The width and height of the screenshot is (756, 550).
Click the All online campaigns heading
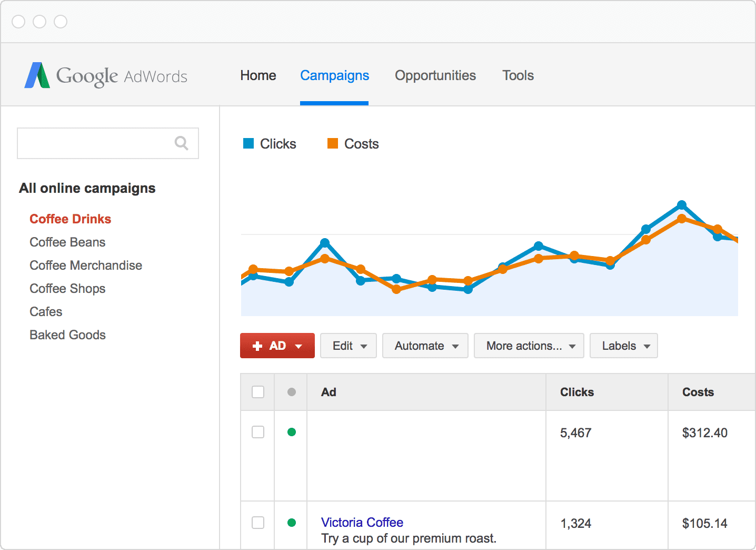[x=87, y=189]
